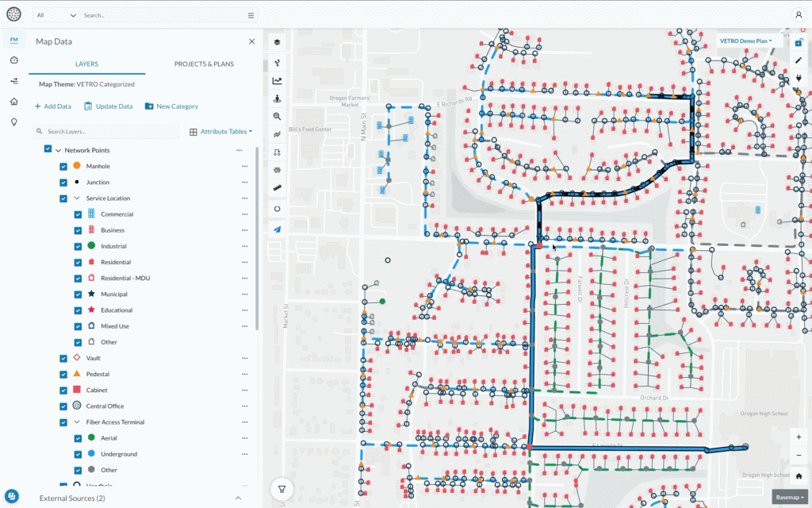Image resolution: width=812 pixels, height=508 pixels.
Task: Open the home sidebar icon
Action: click(x=14, y=102)
